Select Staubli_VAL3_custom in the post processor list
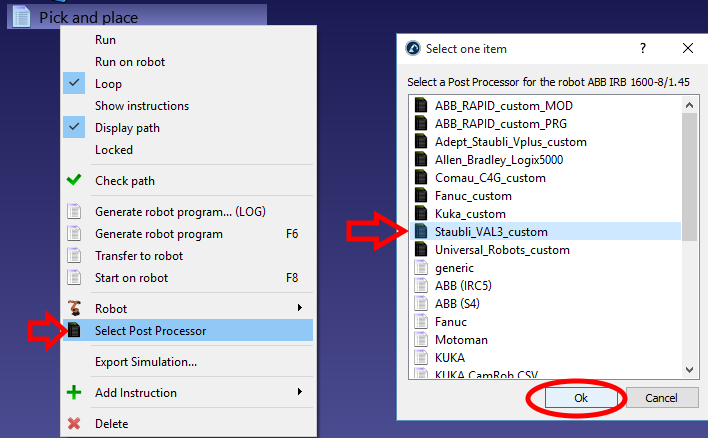This screenshot has height=438, width=708. coord(491,232)
